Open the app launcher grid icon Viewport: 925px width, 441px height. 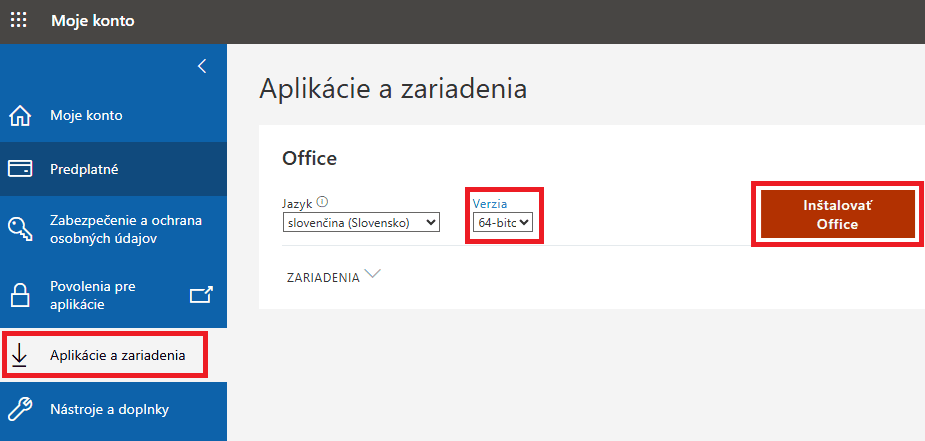coord(19,20)
